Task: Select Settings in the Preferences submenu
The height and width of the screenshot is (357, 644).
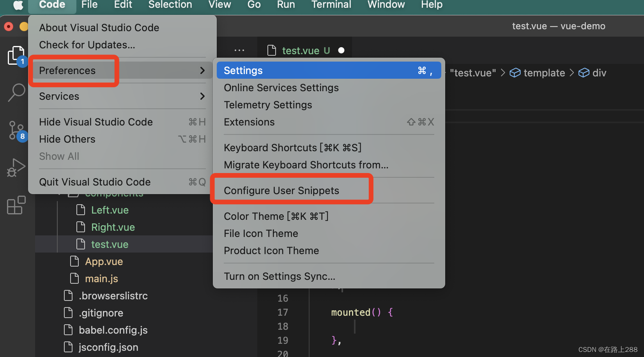Action: tap(329, 70)
